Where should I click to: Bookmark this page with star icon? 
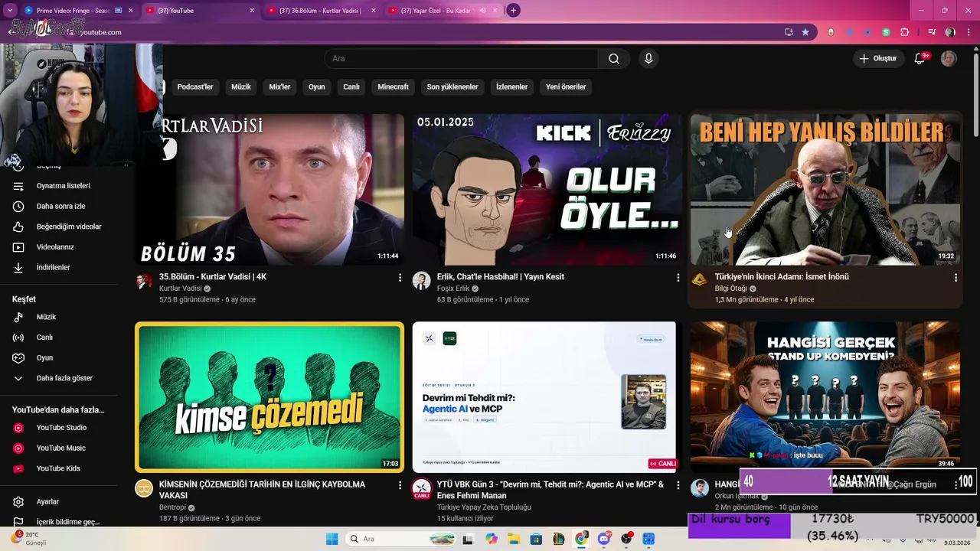point(805,32)
